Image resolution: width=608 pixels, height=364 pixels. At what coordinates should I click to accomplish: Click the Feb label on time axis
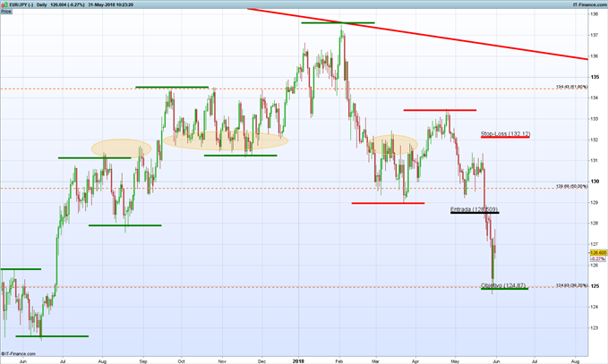(x=339, y=361)
